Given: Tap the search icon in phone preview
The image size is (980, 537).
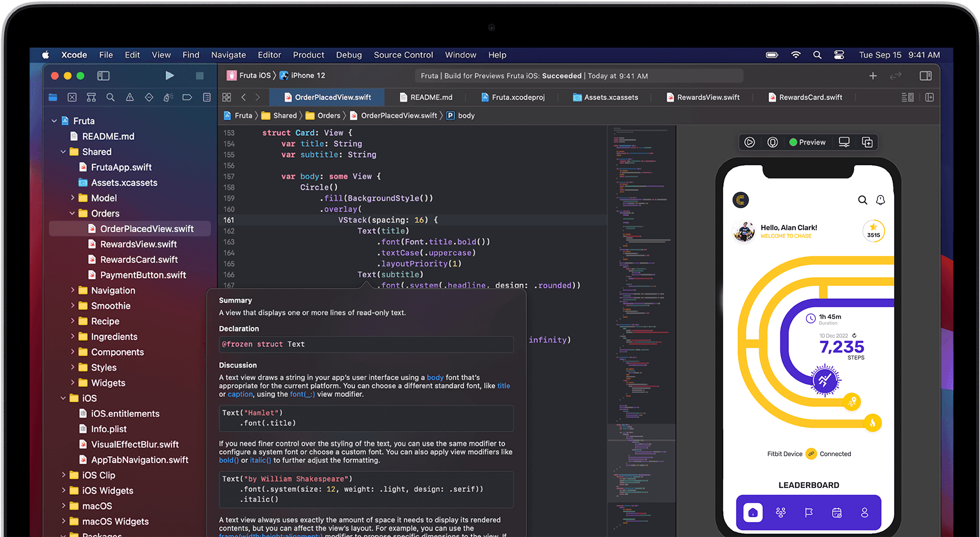Looking at the screenshot, I should click(x=863, y=200).
